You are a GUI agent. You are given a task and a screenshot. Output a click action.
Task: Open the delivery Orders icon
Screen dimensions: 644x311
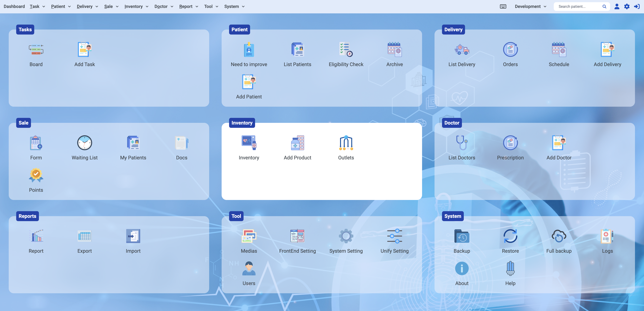[510, 49]
